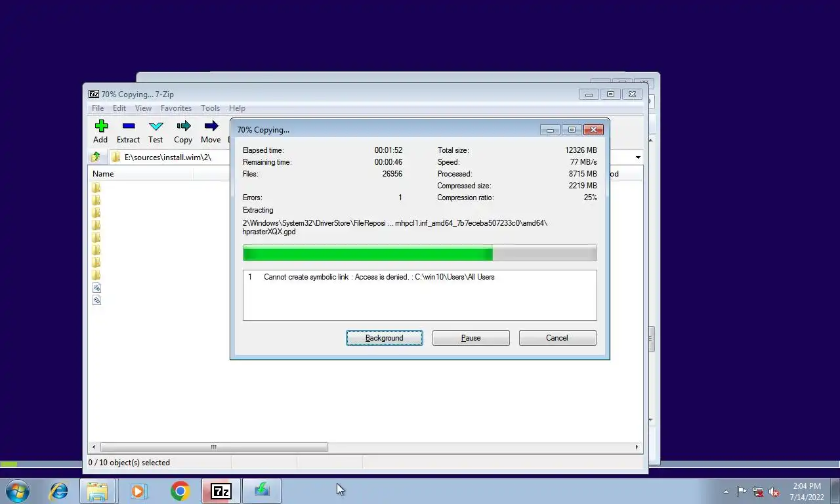Image resolution: width=840 pixels, height=504 pixels.
Task: Click the '0 / 10 object(s) selected' status text
Action: [x=129, y=463]
